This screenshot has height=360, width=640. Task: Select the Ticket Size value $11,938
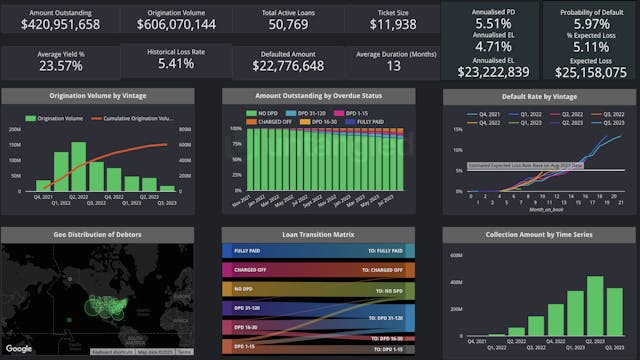393,24
